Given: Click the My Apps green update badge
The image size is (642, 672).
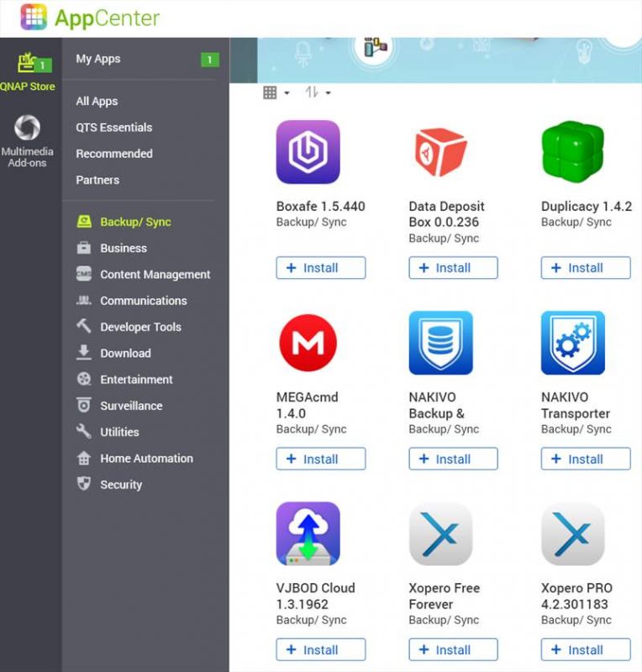Looking at the screenshot, I should tap(210, 60).
